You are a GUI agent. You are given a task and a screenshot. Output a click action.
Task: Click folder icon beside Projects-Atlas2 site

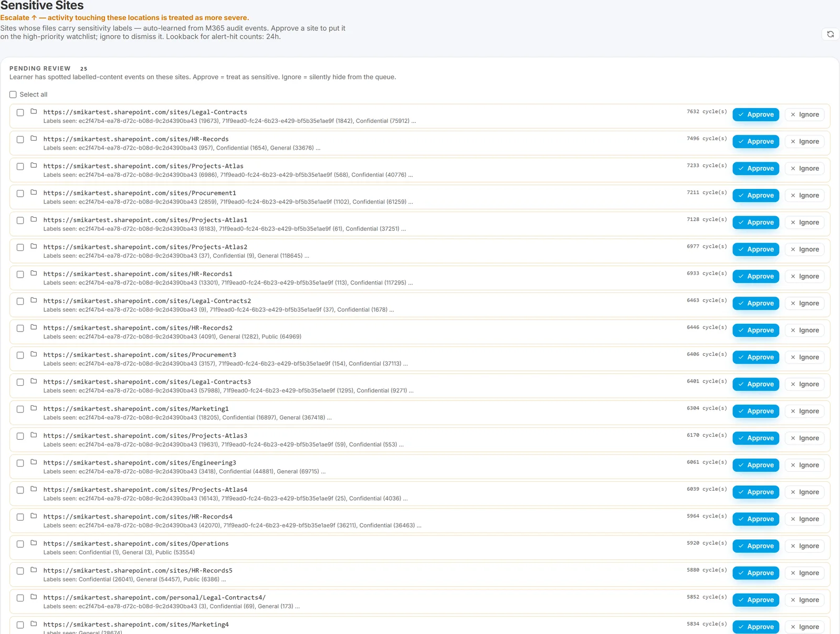34,246
